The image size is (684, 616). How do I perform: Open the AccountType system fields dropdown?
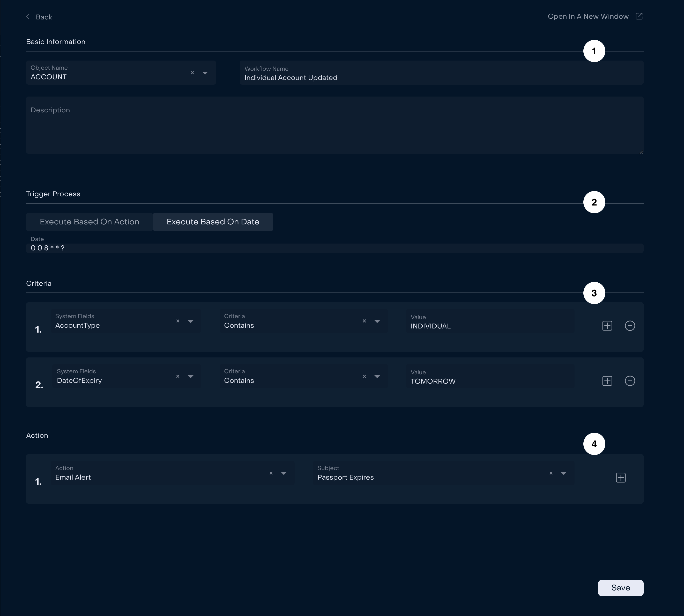point(190,321)
